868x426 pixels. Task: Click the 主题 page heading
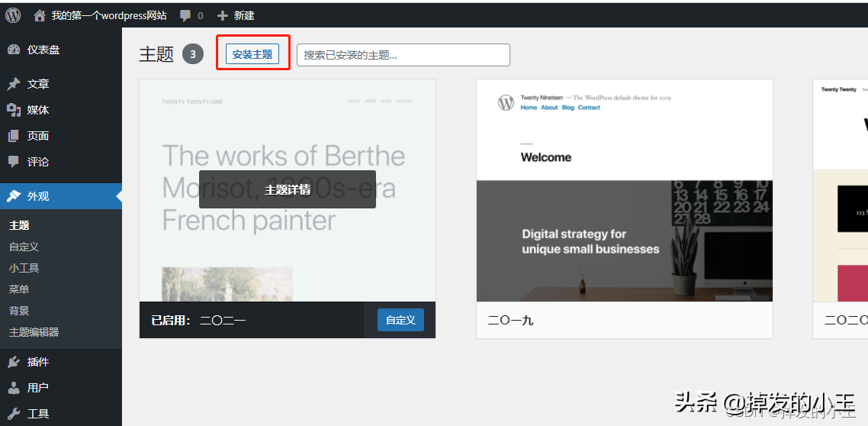pos(156,54)
